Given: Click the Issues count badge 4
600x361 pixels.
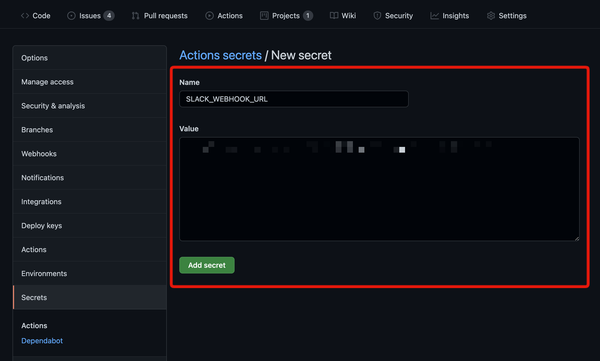Looking at the screenshot, I should pyautogui.click(x=109, y=16).
